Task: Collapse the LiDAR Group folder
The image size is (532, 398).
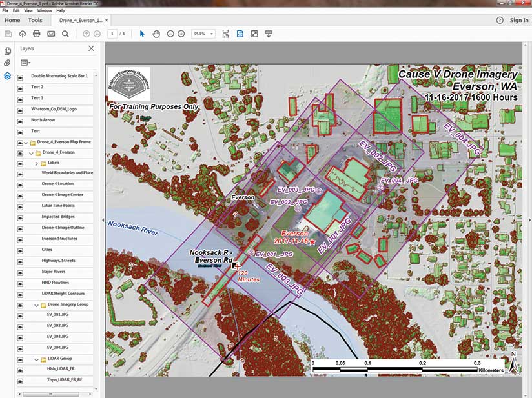Action: [37, 359]
